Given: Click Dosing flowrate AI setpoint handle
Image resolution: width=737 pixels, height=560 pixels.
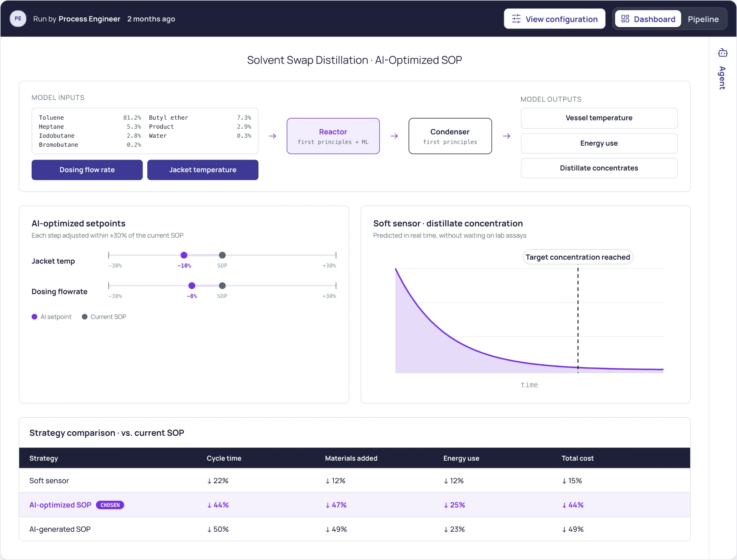Looking at the screenshot, I should coord(192,286).
